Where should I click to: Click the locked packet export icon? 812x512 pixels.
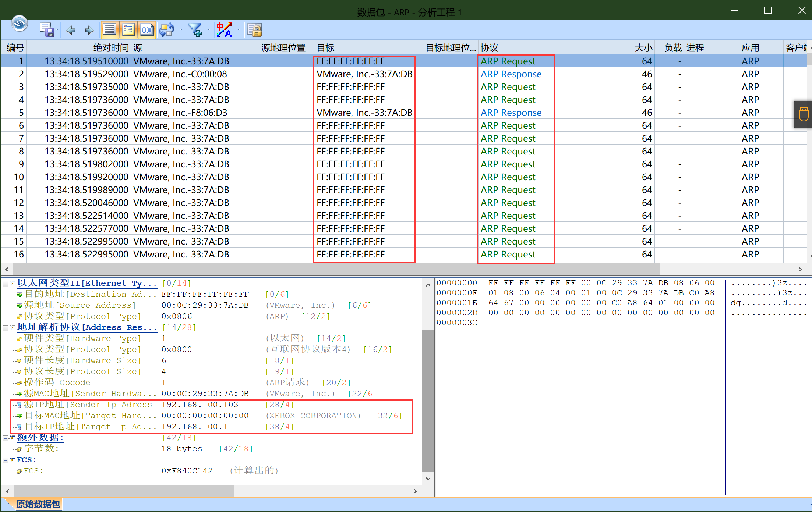click(254, 29)
